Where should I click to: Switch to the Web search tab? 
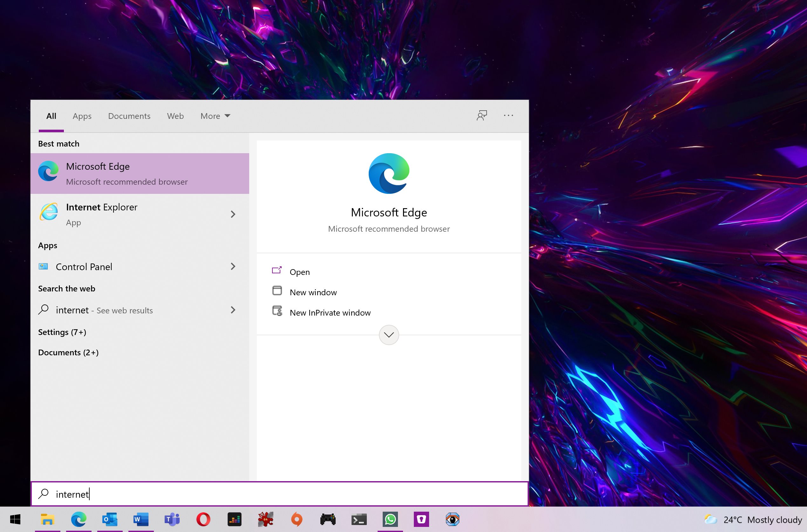[x=175, y=116]
